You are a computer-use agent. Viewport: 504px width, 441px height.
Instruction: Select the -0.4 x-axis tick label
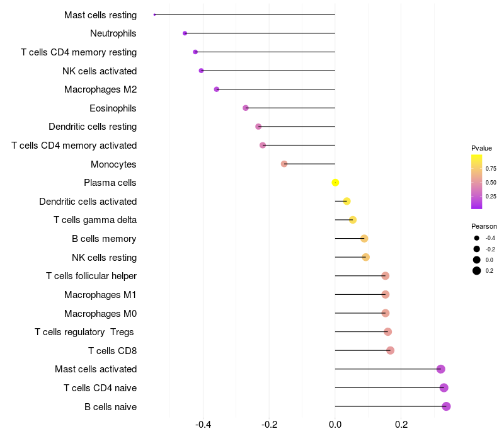pyautogui.click(x=203, y=425)
